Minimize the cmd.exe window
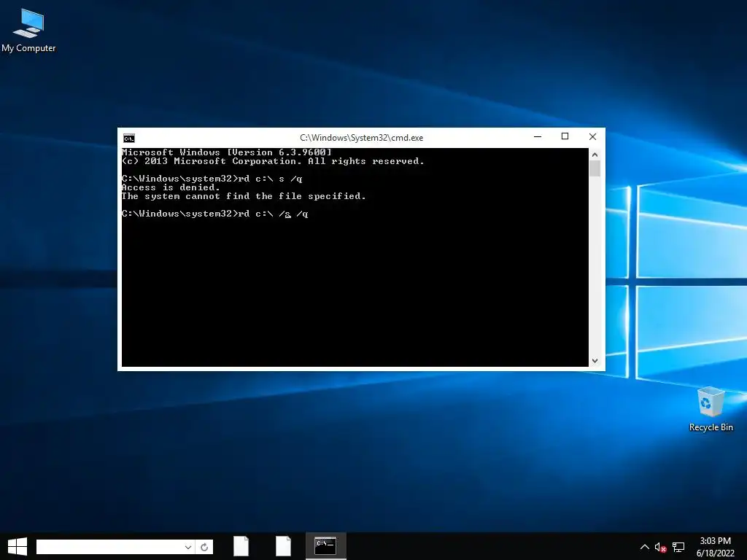 point(538,136)
